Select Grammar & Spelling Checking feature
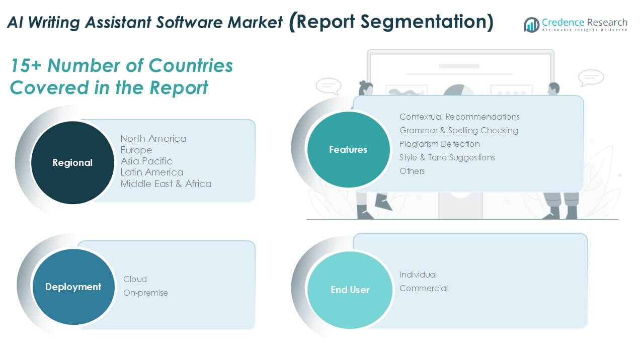The width and height of the screenshot is (644, 362). click(x=458, y=130)
